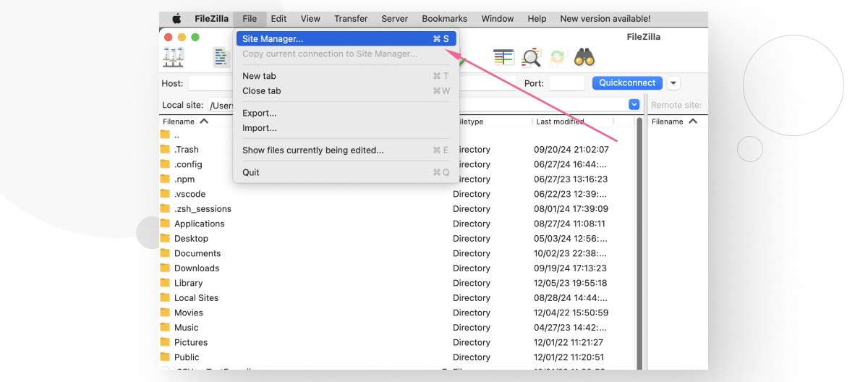Select New tab menu entry
The height and width of the screenshot is (382, 868).
[x=259, y=76]
